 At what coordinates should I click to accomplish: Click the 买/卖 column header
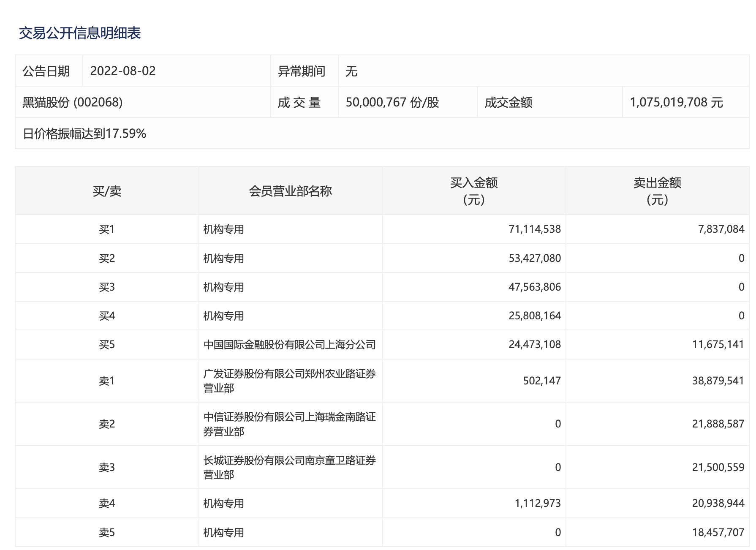[107, 191]
